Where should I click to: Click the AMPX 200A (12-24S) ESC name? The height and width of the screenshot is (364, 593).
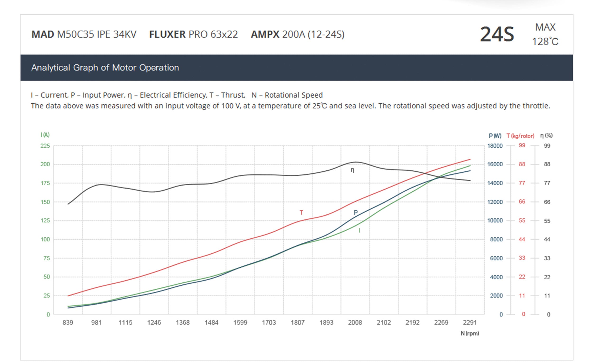click(297, 34)
